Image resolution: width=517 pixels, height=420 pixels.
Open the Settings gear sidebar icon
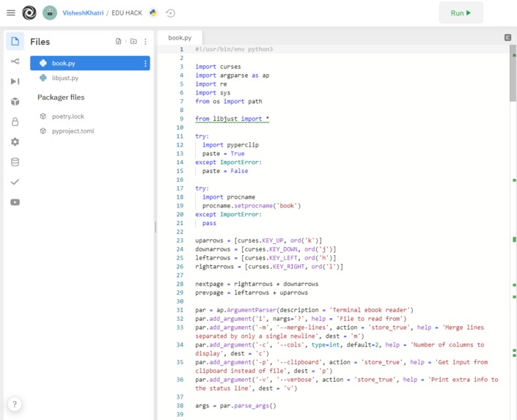15,141
